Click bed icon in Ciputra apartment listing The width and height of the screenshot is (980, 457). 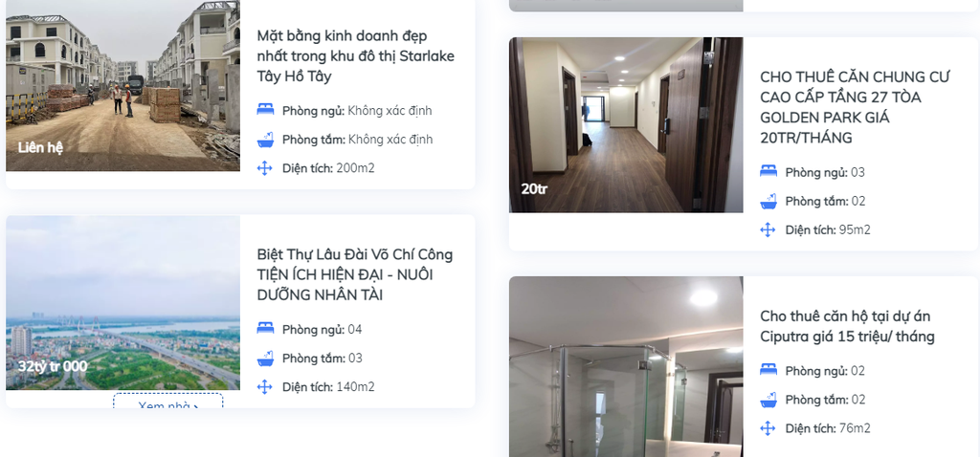click(x=768, y=370)
